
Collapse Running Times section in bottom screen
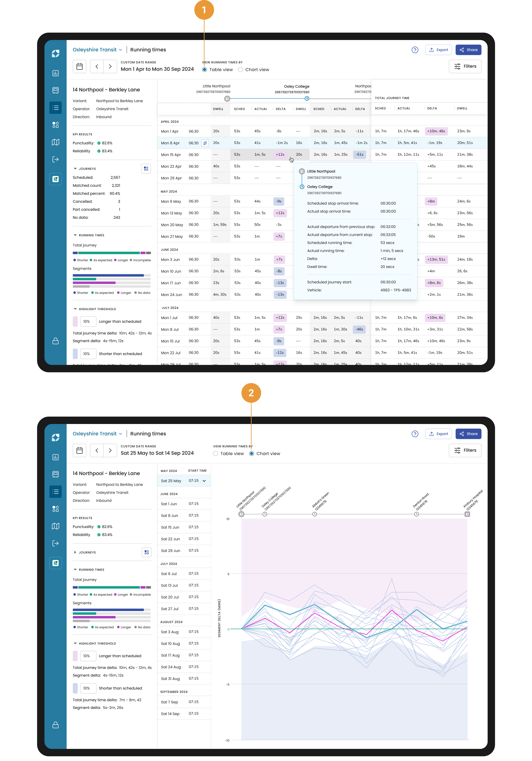click(75, 570)
